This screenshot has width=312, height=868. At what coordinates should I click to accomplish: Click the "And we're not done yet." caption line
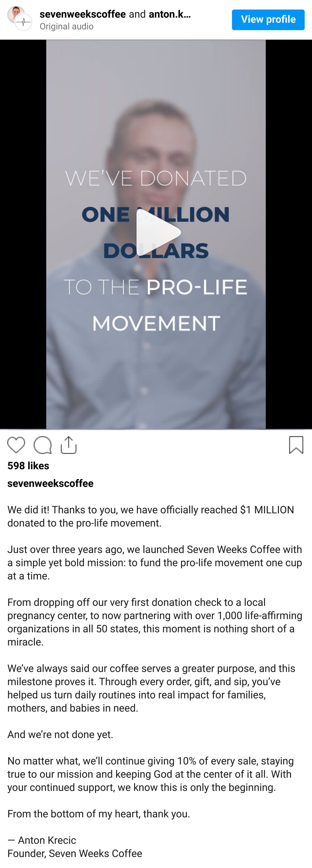60,734
